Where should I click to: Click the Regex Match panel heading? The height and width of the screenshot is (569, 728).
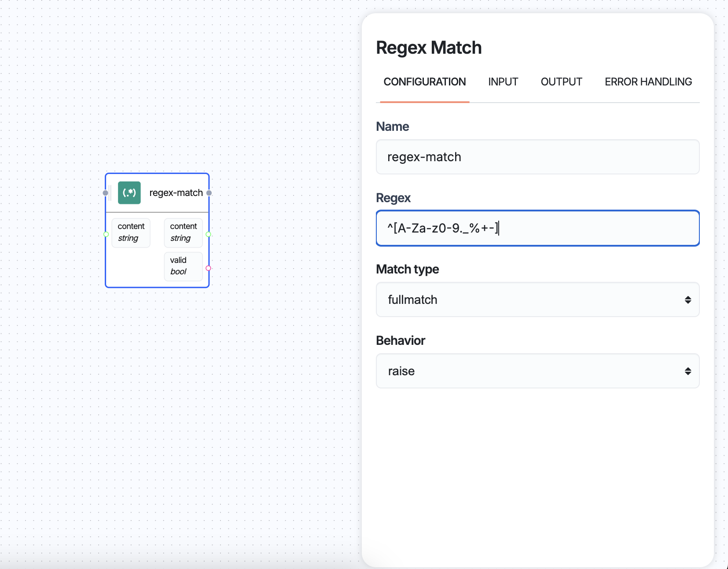click(x=429, y=48)
